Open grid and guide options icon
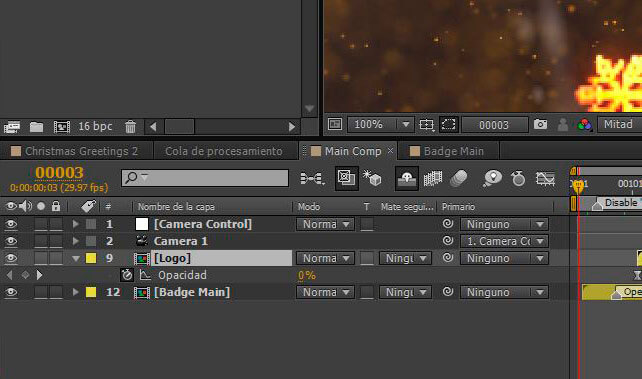This screenshot has width=642, height=379. tap(426, 124)
